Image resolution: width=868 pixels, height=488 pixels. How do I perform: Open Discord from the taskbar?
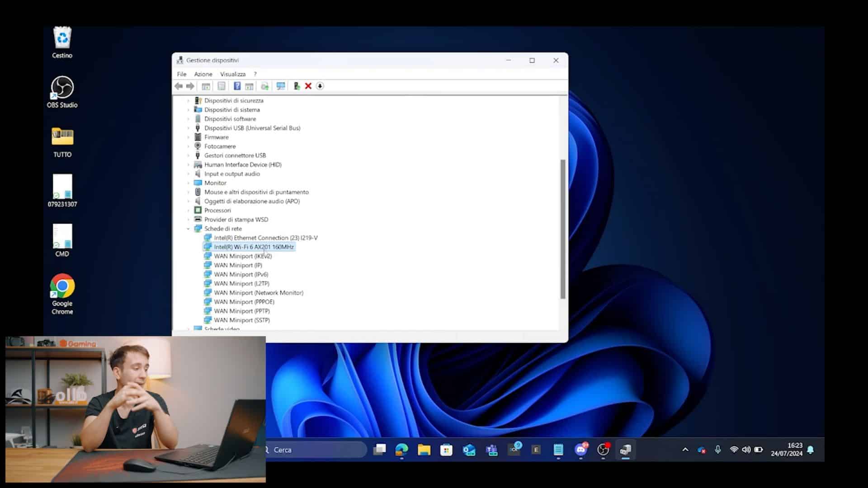click(581, 450)
